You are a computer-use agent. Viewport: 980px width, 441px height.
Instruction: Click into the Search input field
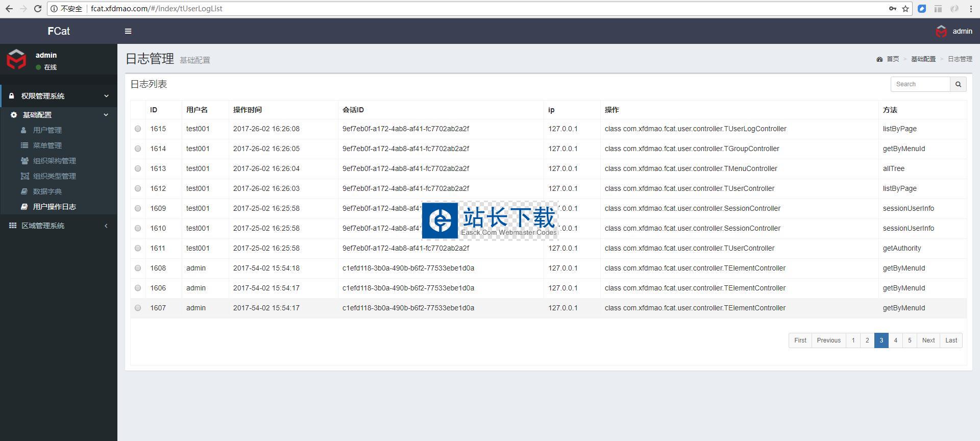click(x=920, y=84)
